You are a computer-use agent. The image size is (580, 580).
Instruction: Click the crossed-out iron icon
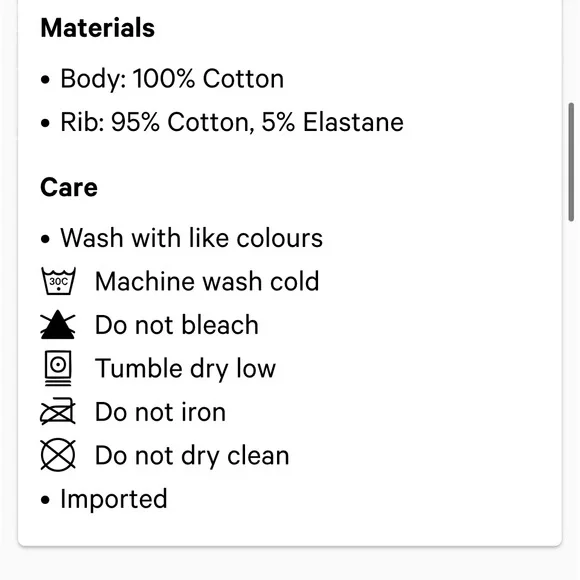(58, 411)
